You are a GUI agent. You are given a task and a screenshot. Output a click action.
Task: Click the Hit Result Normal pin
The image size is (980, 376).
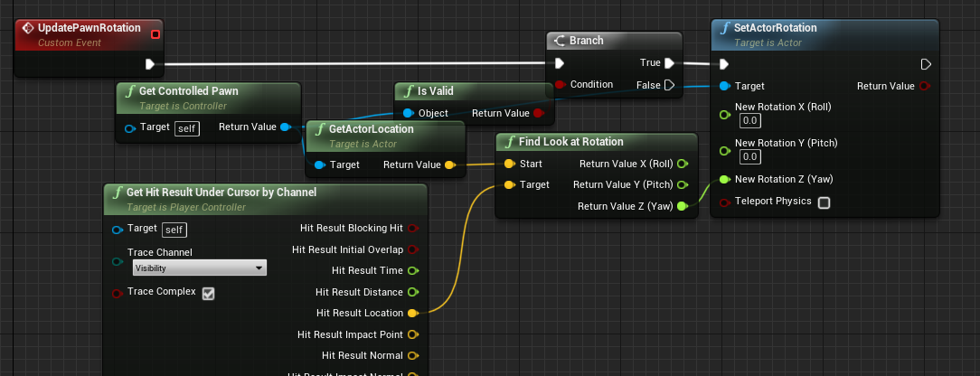(x=412, y=355)
